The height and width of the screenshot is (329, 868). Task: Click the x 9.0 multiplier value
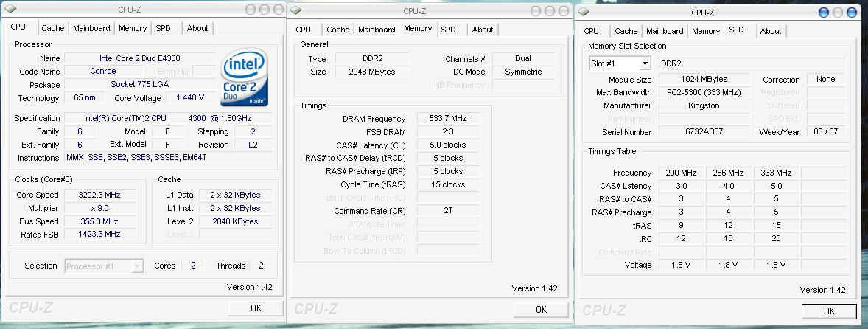tap(99, 208)
